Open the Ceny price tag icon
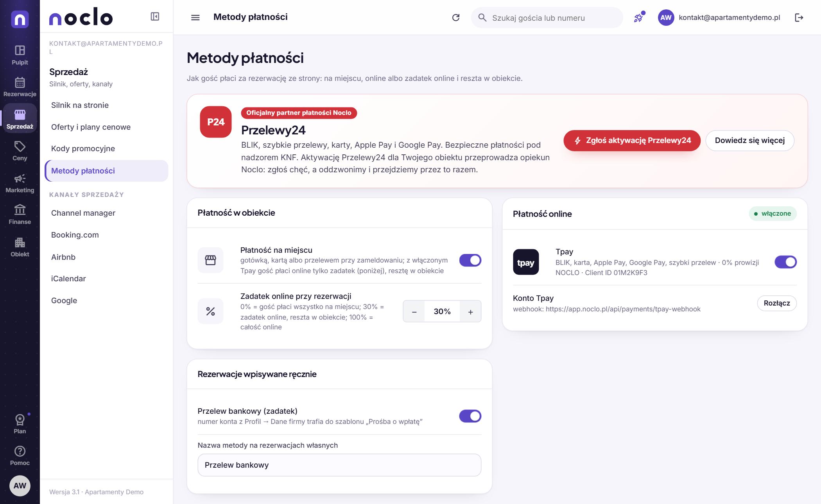 (x=20, y=147)
